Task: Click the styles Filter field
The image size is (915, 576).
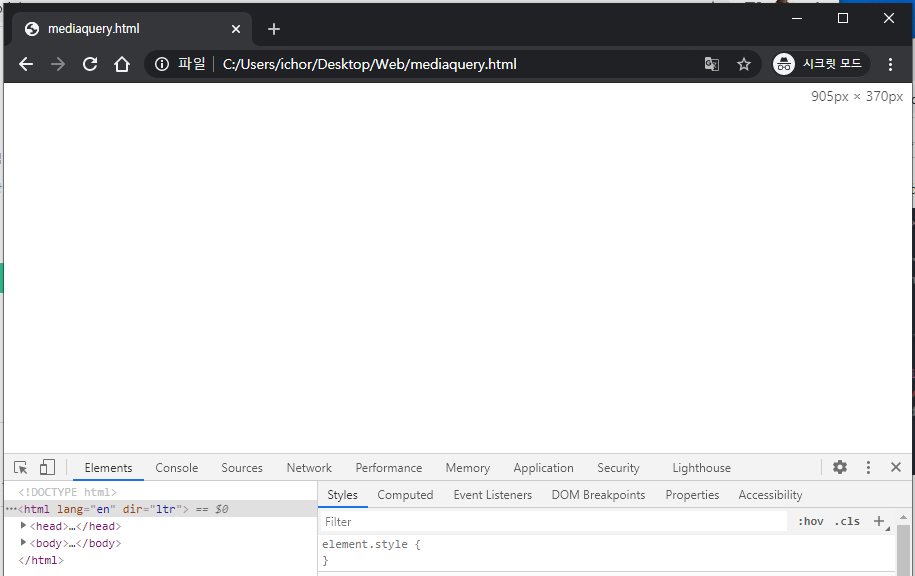Action: click(x=553, y=522)
